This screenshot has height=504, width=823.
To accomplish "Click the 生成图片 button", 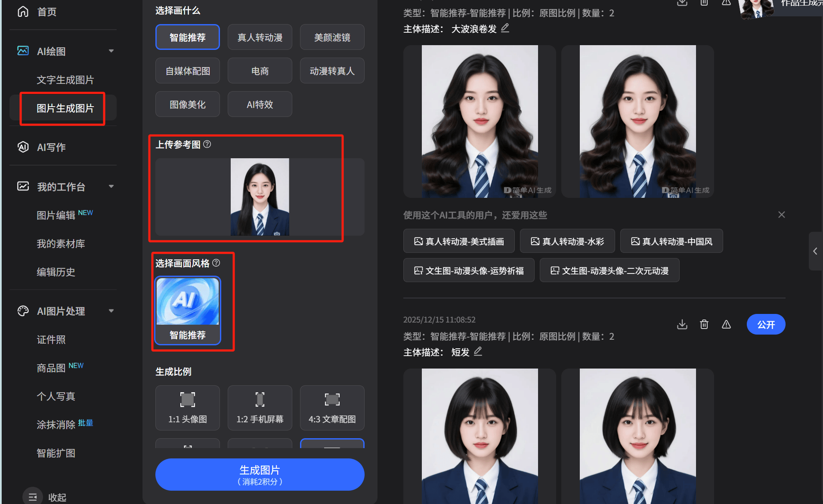I will [260, 474].
